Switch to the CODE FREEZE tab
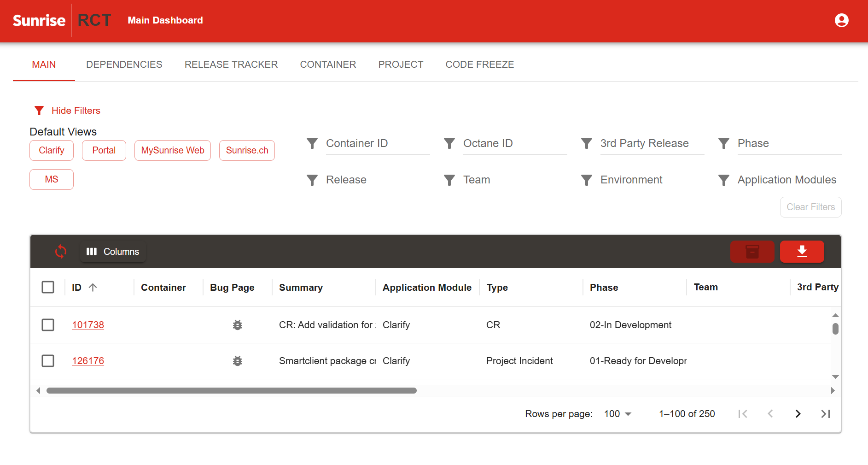This screenshot has width=868, height=465. (480, 65)
